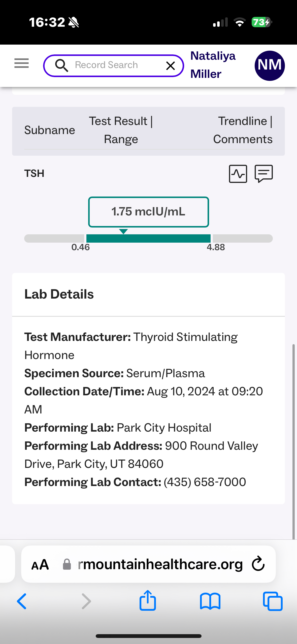The width and height of the screenshot is (297, 644).
Task: Open Nataliya Miller account name
Action: (x=213, y=65)
